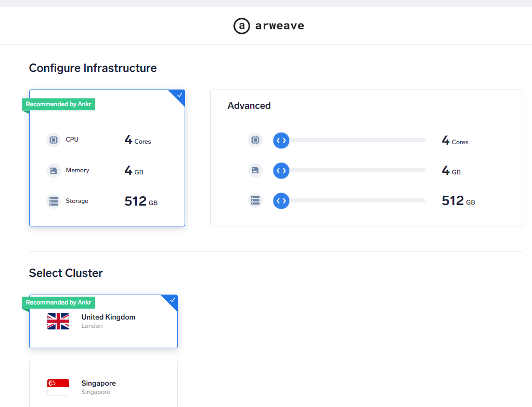Click the 4 Cores value in Advanced panel
Image resolution: width=532 pixels, height=407 pixels.
tap(455, 141)
